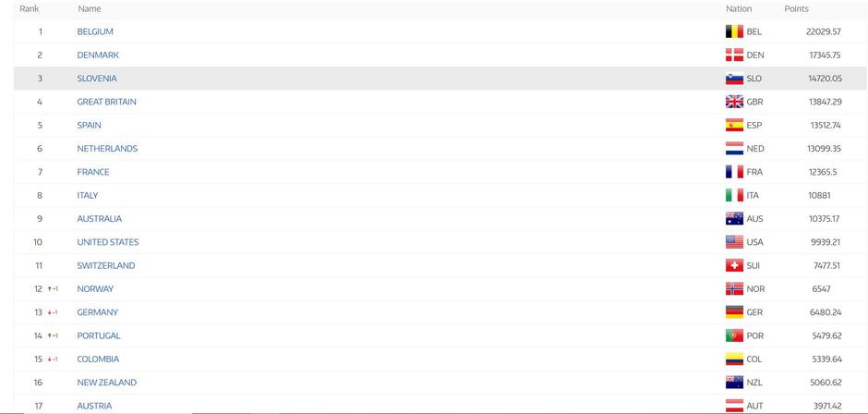Open the UNITED STATES link
Viewport: 868px width, 414px height.
click(x=108, y=242)
